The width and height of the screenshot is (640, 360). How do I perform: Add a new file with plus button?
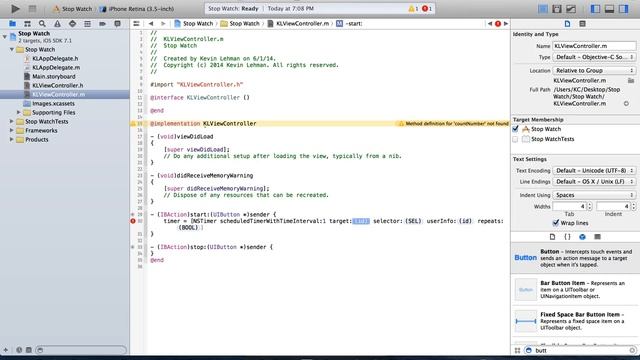tap(6, 350)
